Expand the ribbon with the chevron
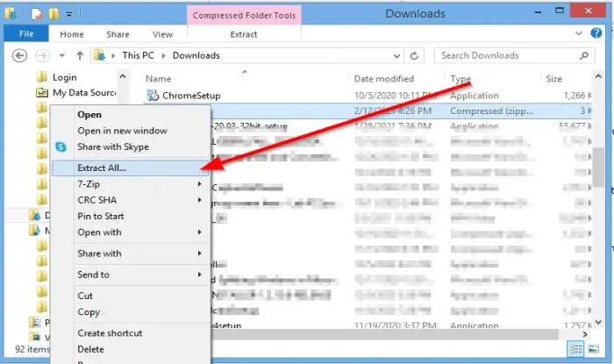The image size is (614, 364). click(x=578, y=33)
